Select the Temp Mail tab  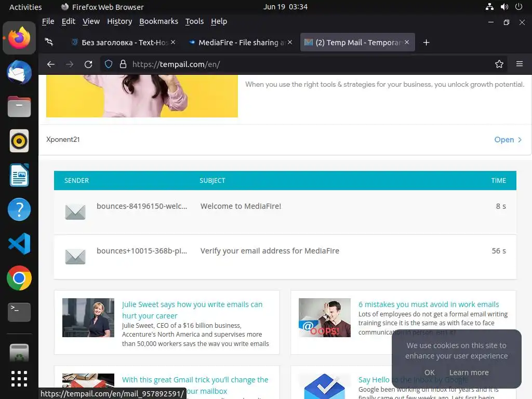(x=357, y=43)
